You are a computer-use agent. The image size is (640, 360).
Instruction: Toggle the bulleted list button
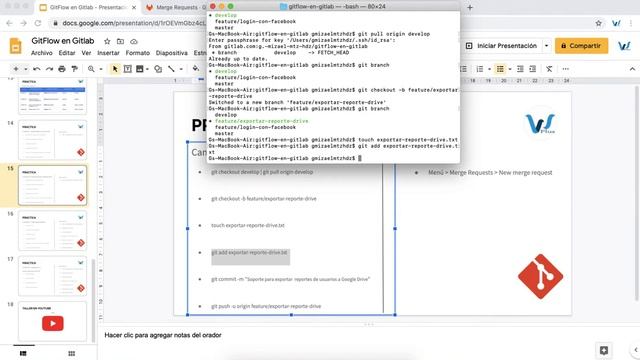[500, 69]
